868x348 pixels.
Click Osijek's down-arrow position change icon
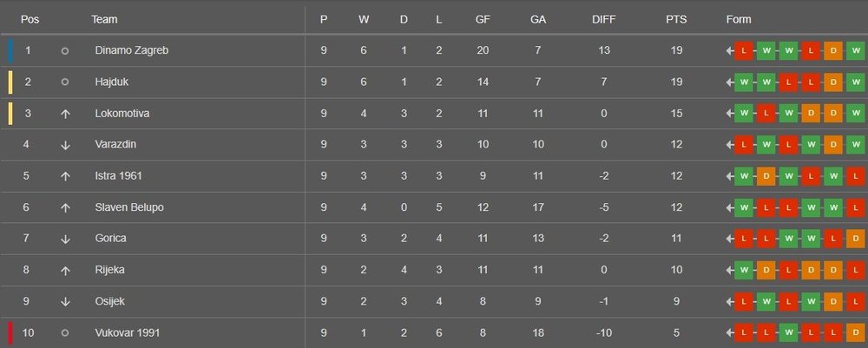click(x=65, y=302)
